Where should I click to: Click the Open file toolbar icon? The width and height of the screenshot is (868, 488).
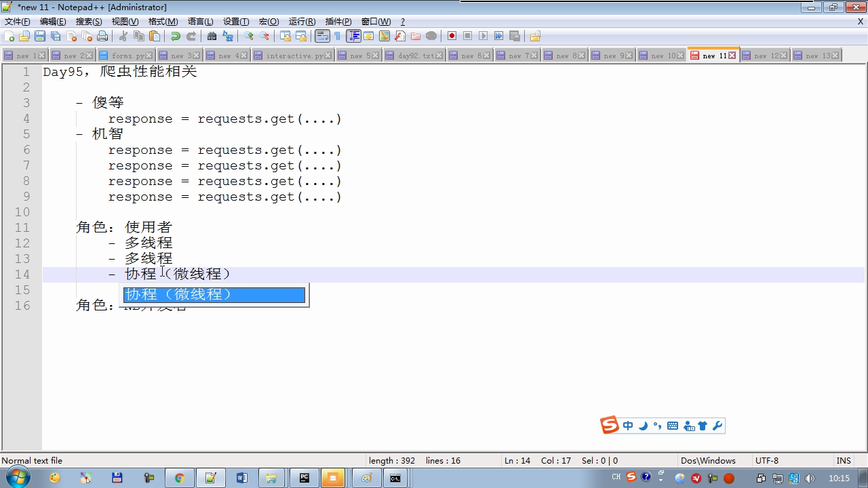tap(24, 36)
